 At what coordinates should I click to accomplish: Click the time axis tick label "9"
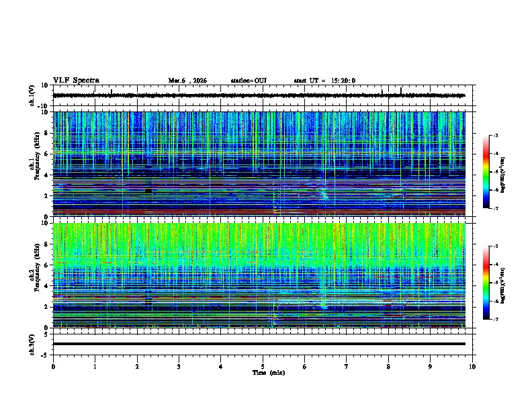click(x=430, y=367)
